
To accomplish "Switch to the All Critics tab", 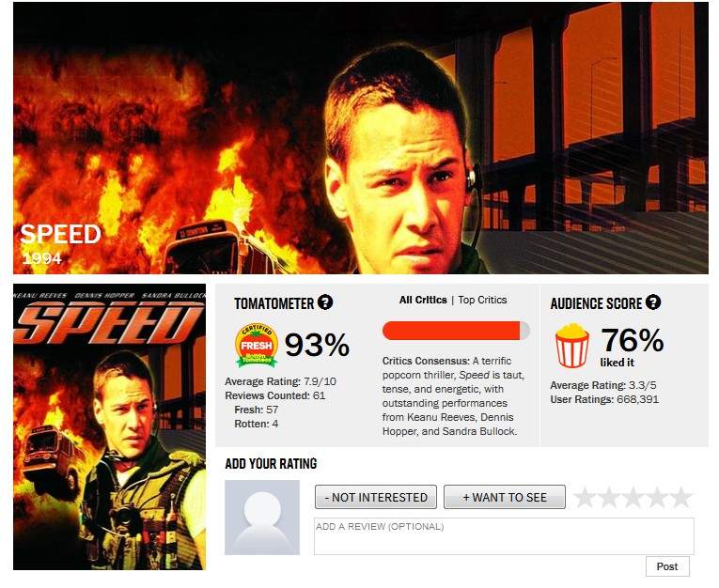I will [x=423, y=300].
